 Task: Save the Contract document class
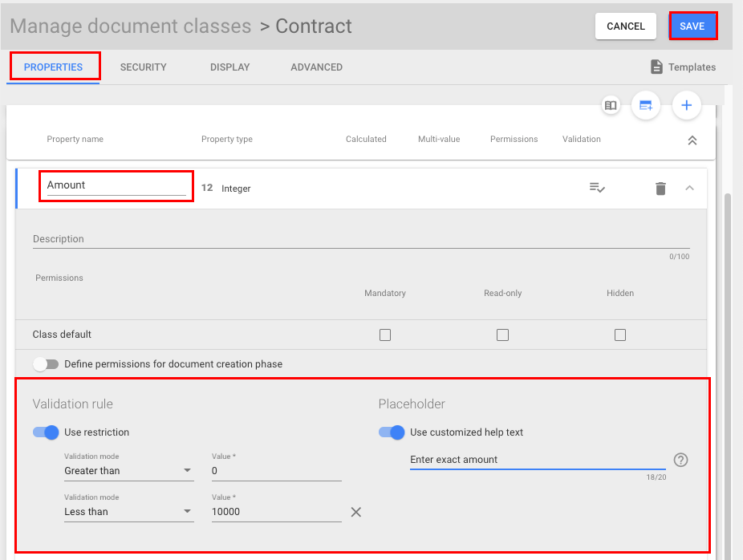point(692,26)
